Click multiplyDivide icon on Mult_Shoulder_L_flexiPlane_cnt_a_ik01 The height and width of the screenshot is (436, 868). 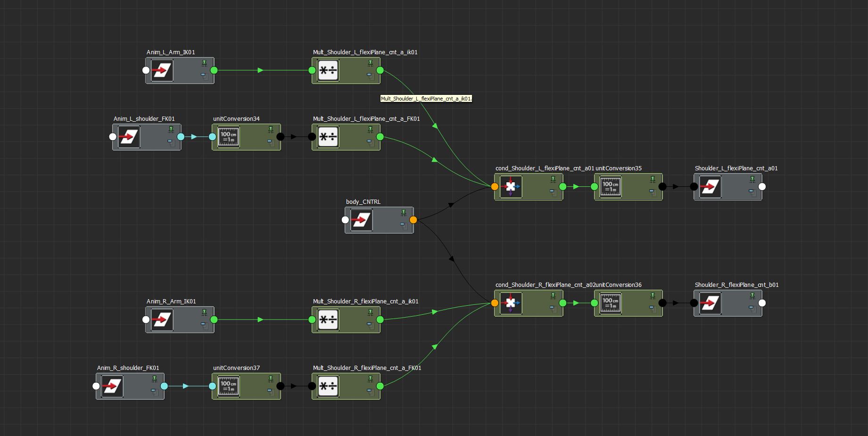[328, 71]
